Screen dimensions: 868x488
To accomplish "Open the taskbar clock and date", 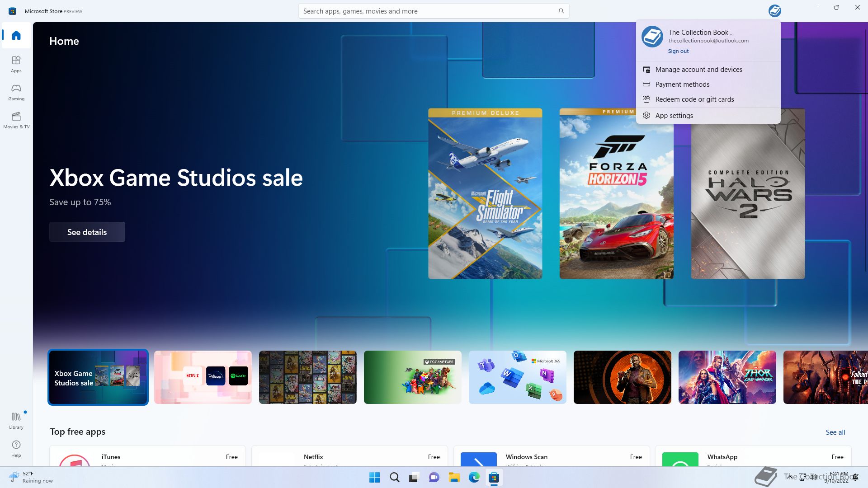I will click(837, 477).
